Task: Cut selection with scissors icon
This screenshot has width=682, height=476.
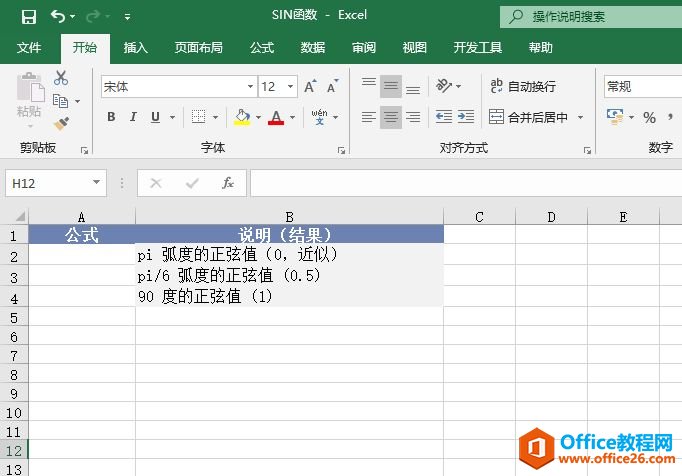Action: point(61,78)
